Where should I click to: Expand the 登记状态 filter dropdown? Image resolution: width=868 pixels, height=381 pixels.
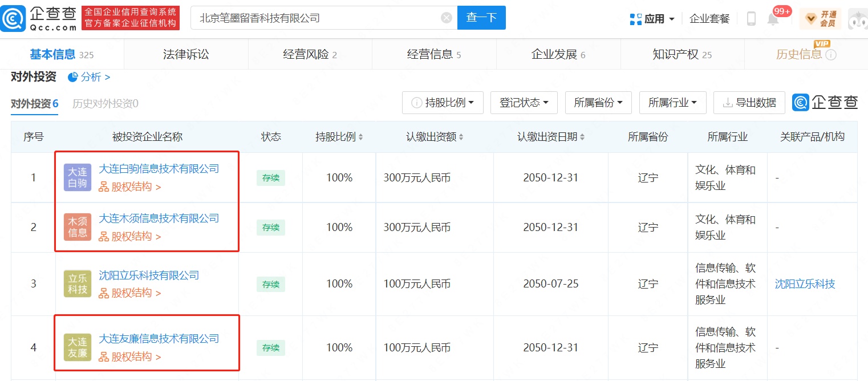524,103
